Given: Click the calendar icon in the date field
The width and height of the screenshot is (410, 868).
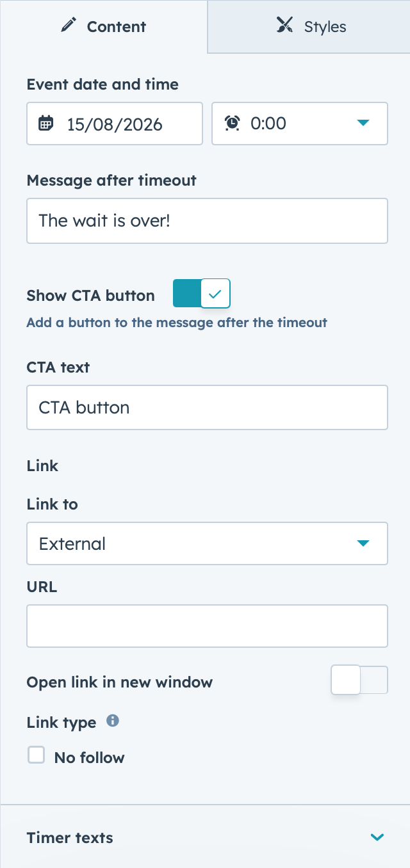Looking at the screenshot, I should pos(45,123).
